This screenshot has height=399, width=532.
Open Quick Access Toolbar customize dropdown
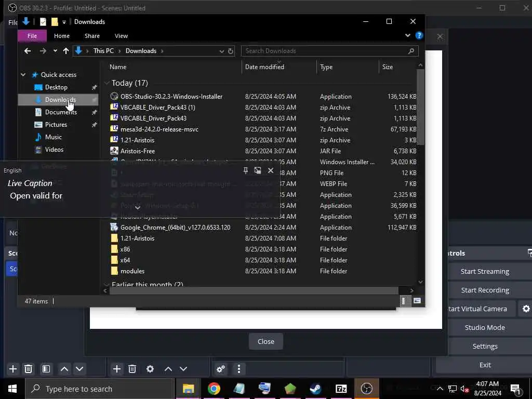(x=64, y=22)
